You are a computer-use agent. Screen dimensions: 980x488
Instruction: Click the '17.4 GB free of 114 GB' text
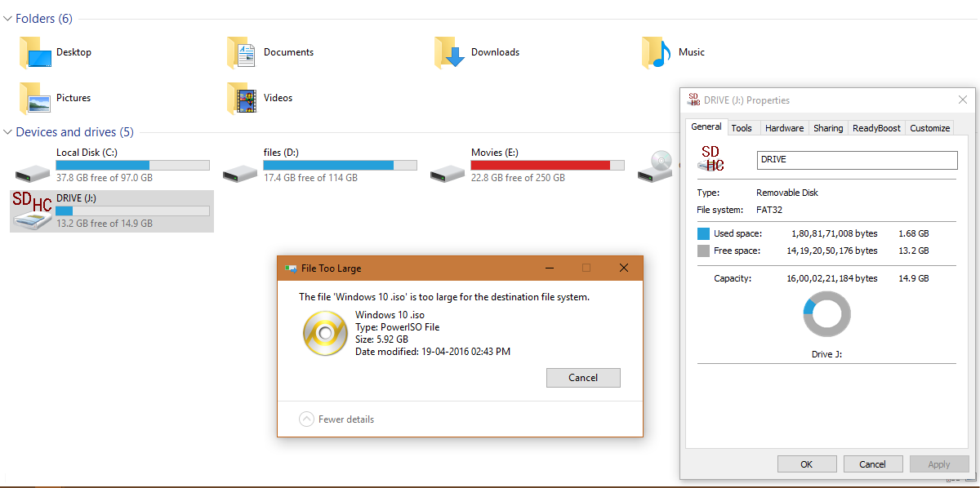[310, 178]
